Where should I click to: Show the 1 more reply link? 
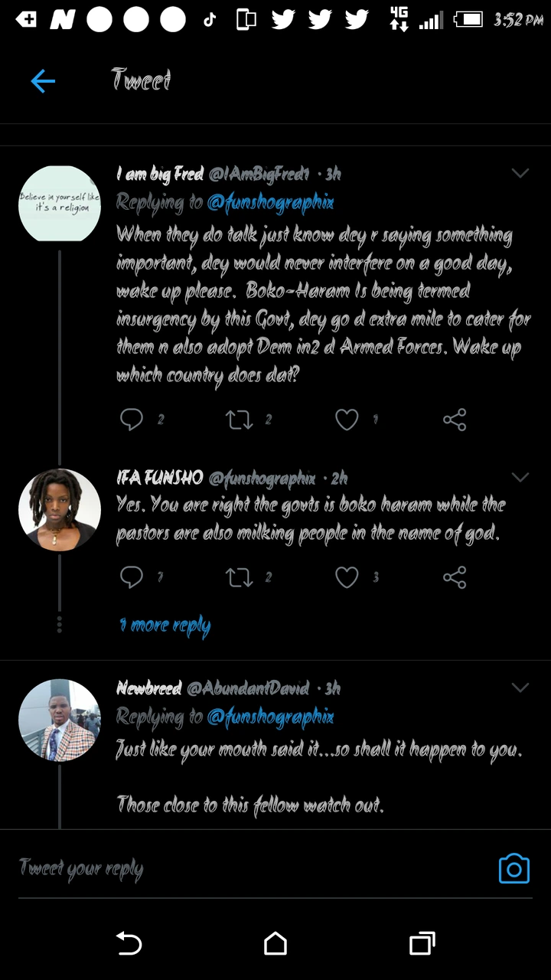[165, 626]
